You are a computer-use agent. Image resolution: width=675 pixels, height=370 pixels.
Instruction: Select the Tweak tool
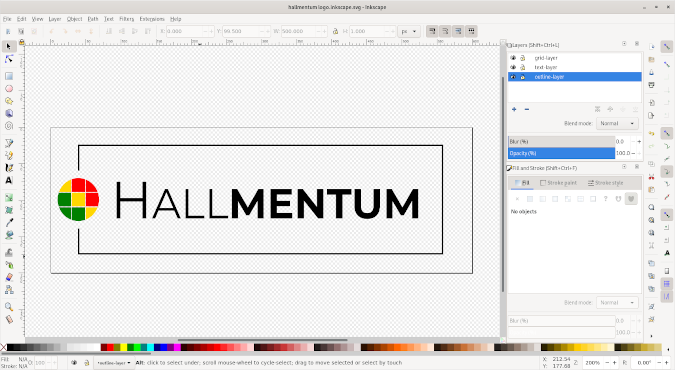click(x=9, y=252)
